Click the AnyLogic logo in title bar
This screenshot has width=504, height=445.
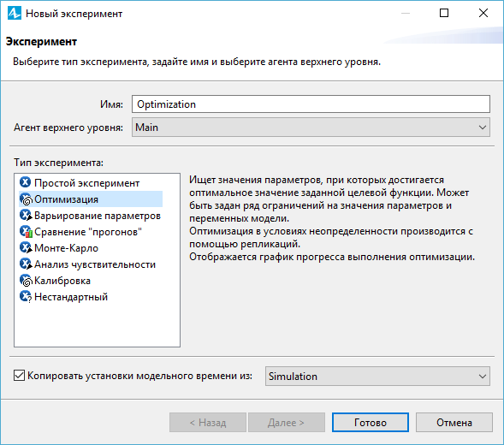click(15, 14)
